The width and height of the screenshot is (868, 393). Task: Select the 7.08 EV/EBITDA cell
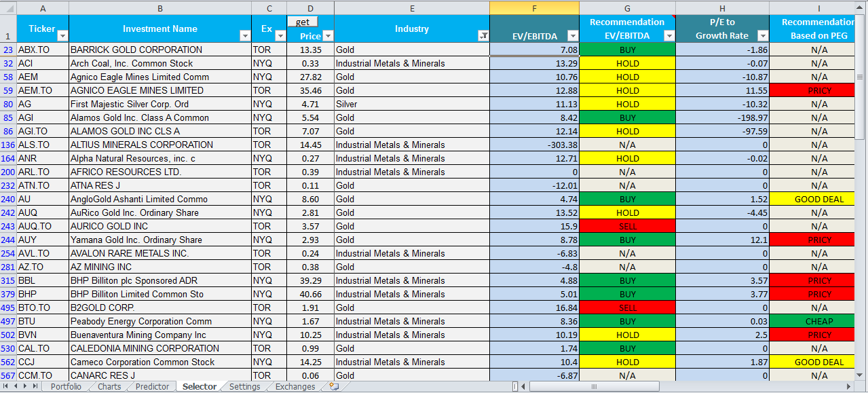(534, 50)
